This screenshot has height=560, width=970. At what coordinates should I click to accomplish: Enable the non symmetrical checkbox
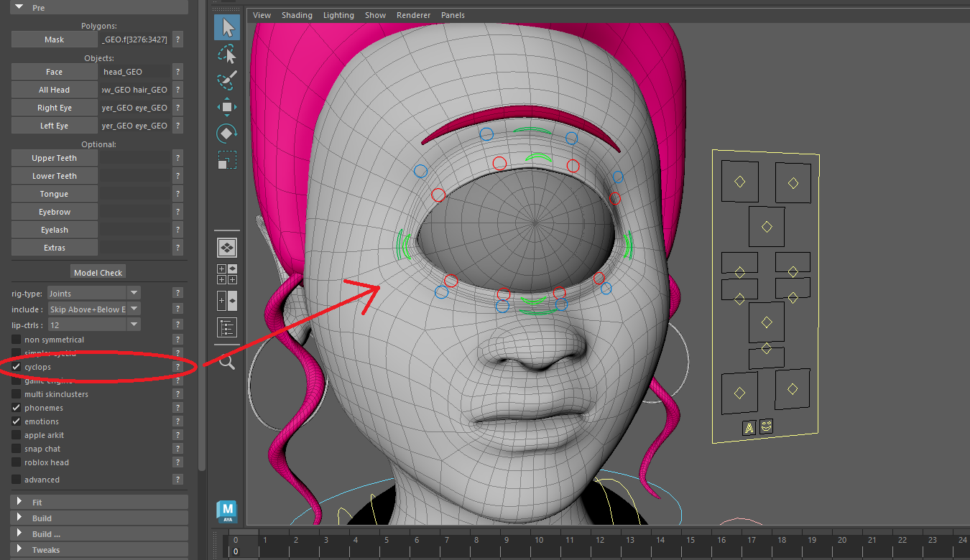point(16,340)
